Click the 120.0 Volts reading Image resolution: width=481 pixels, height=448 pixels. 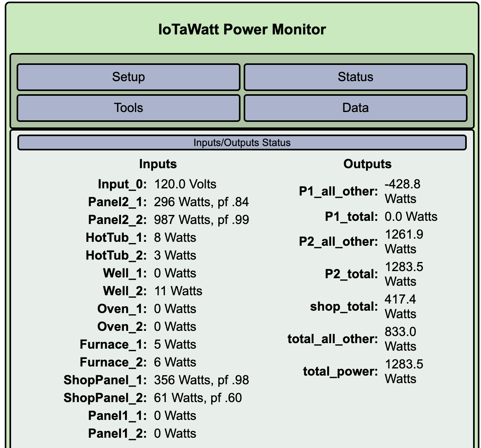pyautogui.click(x=185, y=184)
